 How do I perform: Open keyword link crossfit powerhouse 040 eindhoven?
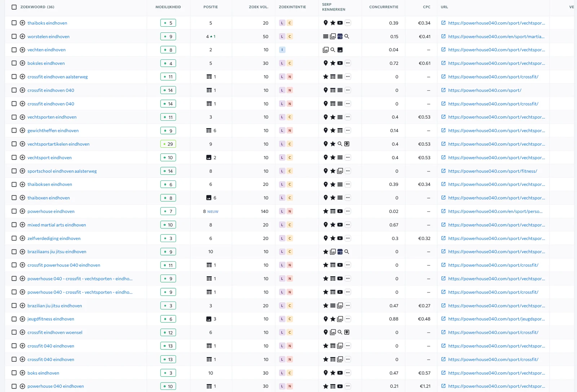[x=64, y=265]
